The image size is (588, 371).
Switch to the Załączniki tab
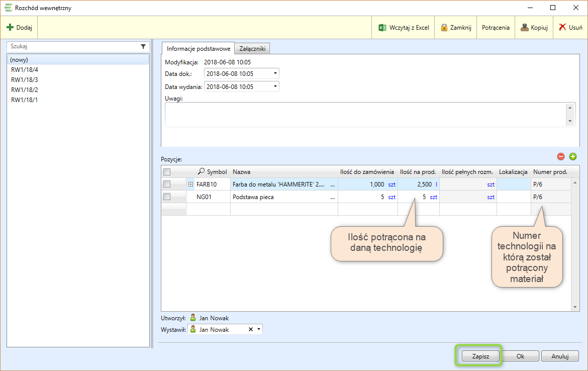coord(253,49)
